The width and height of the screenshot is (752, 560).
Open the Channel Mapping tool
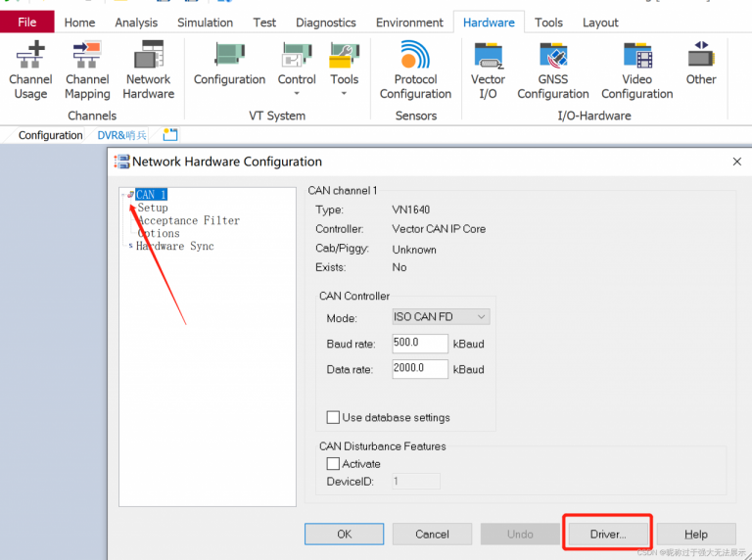(87, 70)
